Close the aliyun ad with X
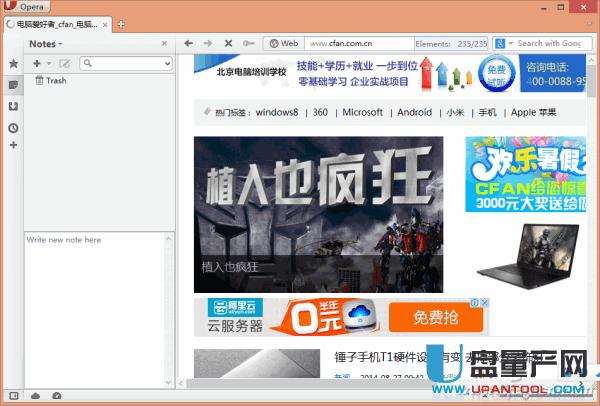 coord(484,303)
